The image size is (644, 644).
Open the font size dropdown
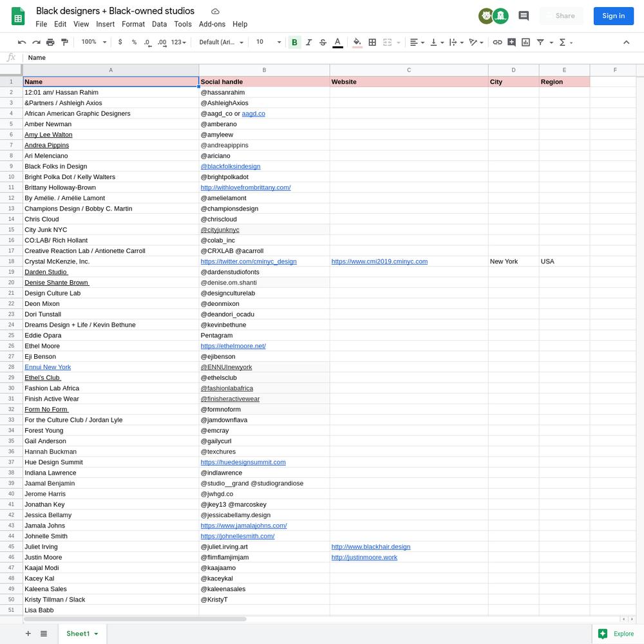click(x=269, y=42)
